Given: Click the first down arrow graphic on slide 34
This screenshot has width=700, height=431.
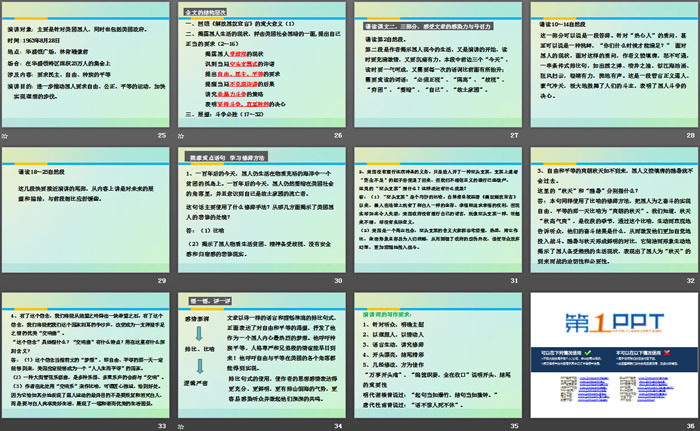Looking at the screenshot, I should click(x=200, y=334).
